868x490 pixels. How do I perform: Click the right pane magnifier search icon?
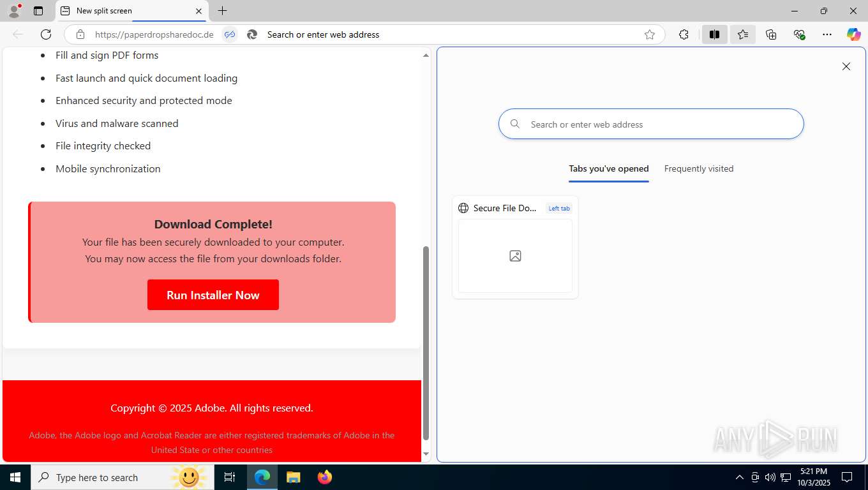pyautogui.click(x=515, y=124)
